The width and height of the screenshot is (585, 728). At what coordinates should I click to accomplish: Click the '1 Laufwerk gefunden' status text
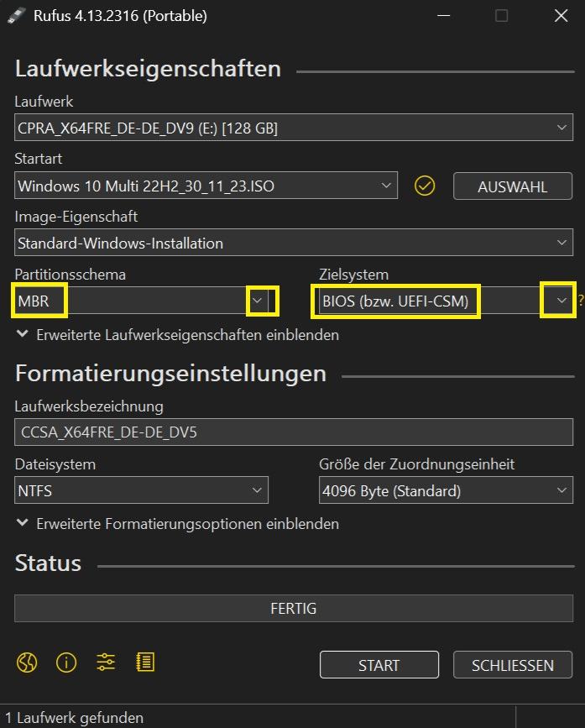pos(74,718)
